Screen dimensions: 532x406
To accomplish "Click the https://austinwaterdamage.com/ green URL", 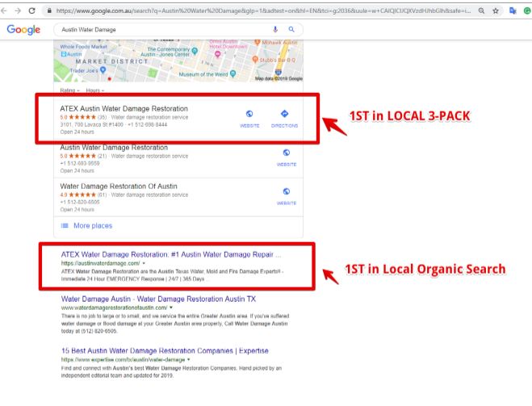I will tap(100, 263).
